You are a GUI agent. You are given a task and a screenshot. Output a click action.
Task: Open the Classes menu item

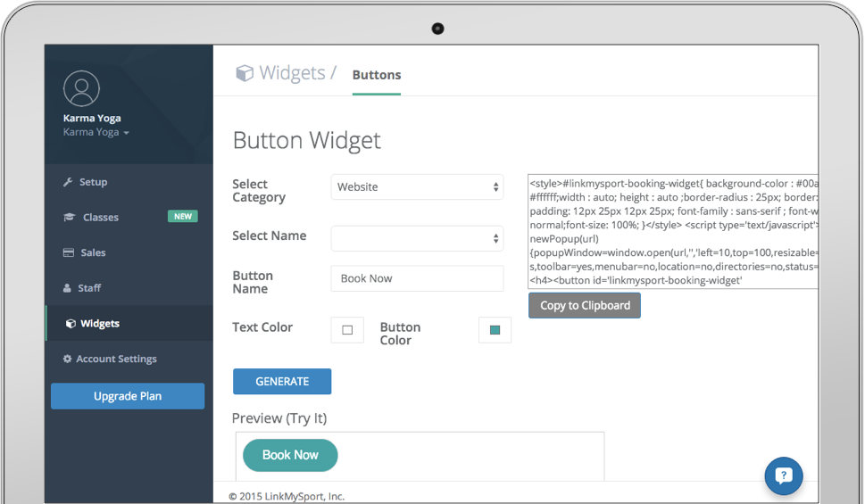pyautogui.click(x=101, y=218)
